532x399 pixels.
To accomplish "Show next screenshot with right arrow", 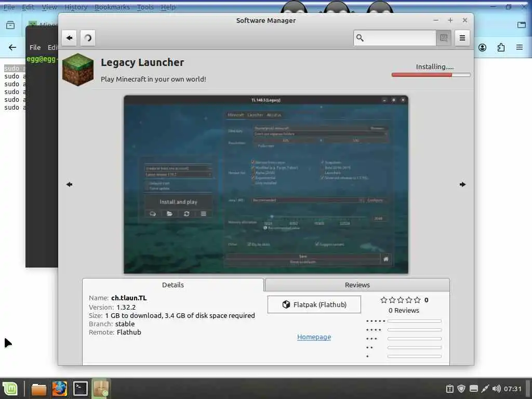I will (462, 184).
